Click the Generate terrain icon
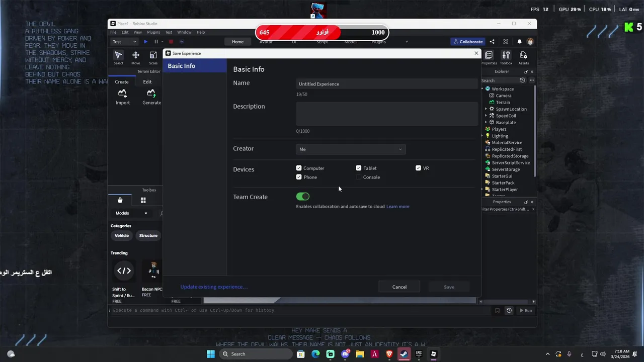644x362 pixels. (151, 94)
